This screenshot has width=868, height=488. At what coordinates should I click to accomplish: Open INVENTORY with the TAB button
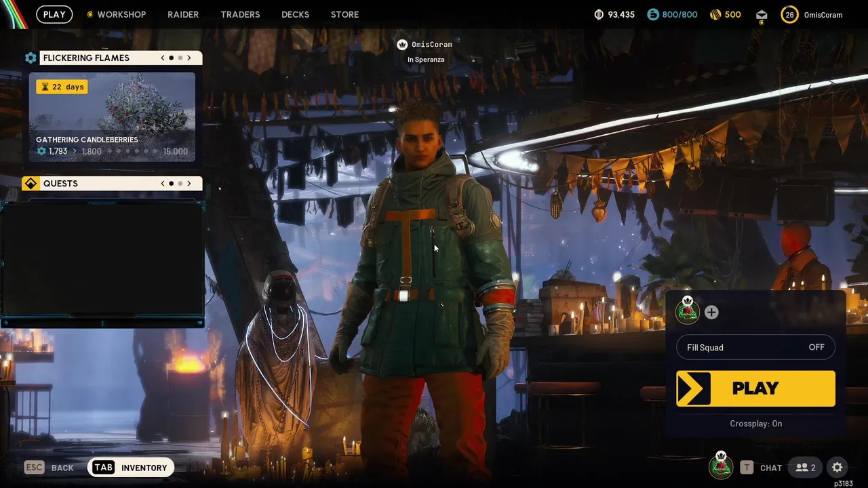click(130, 468)
